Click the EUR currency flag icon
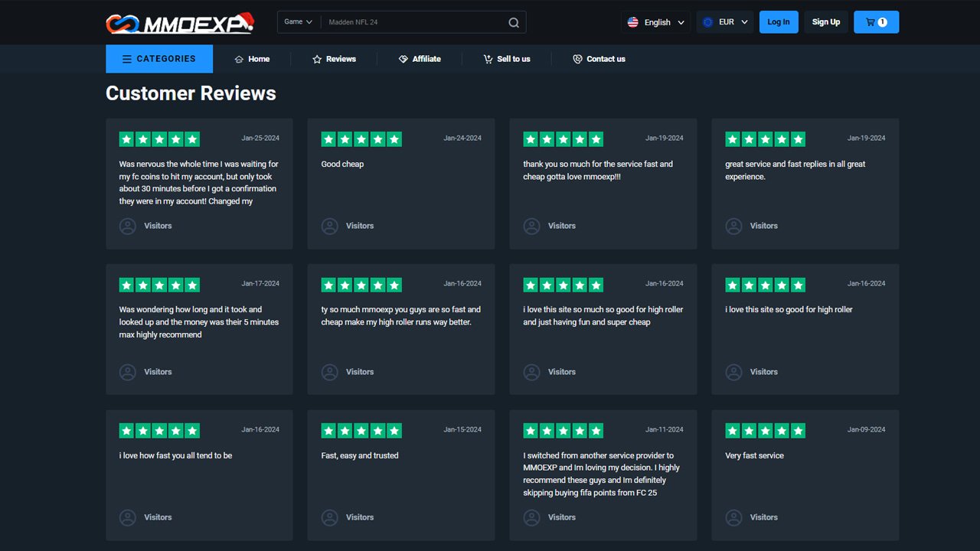 click(707, 22)
